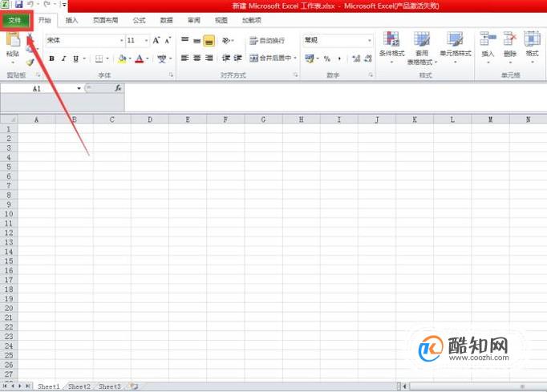The image size is (547, 392).
Task: Click the Percent Style icon
Action: click(x=327, y=59)
